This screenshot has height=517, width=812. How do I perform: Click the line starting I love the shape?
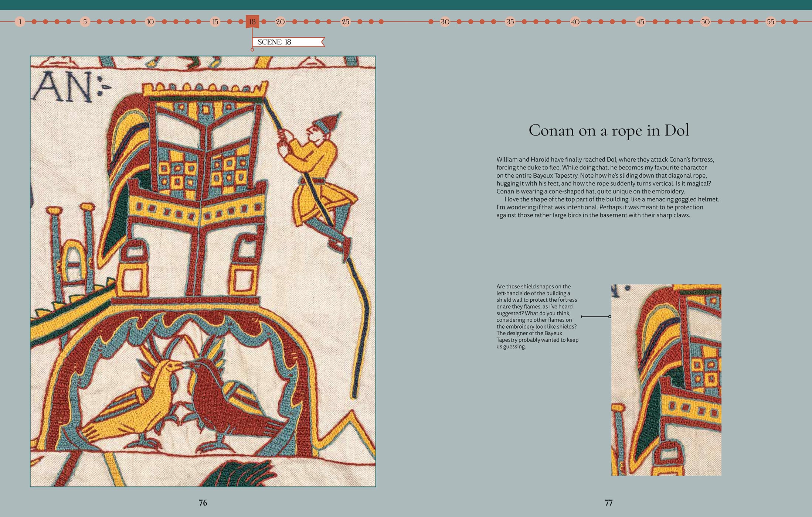612,199
